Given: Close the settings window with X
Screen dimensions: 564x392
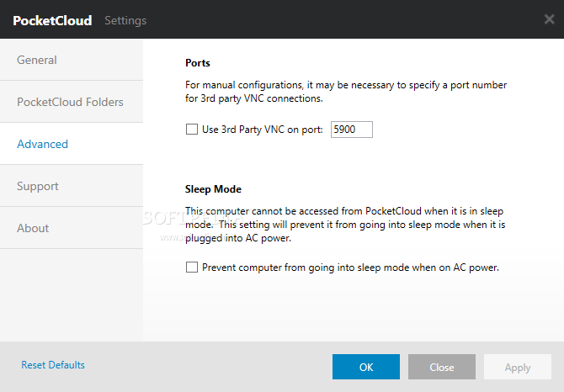Looking at the screenshot, I should pos(549,19).
